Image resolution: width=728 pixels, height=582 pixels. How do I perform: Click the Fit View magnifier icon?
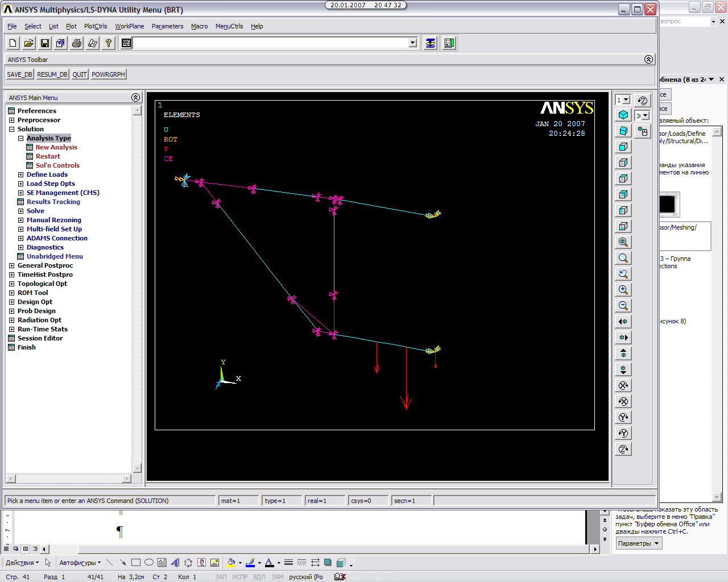pyautogui.click(x=623, y=242)
